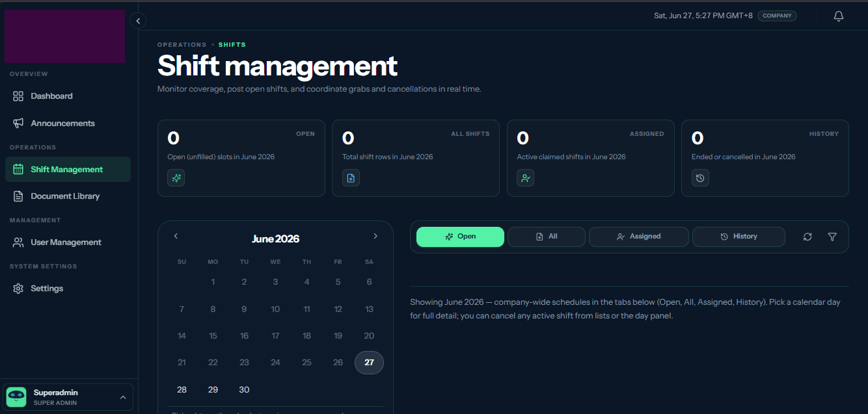Go to next month in calendar
The height and width of the screenshot is (414, 868).
[375, 236]
